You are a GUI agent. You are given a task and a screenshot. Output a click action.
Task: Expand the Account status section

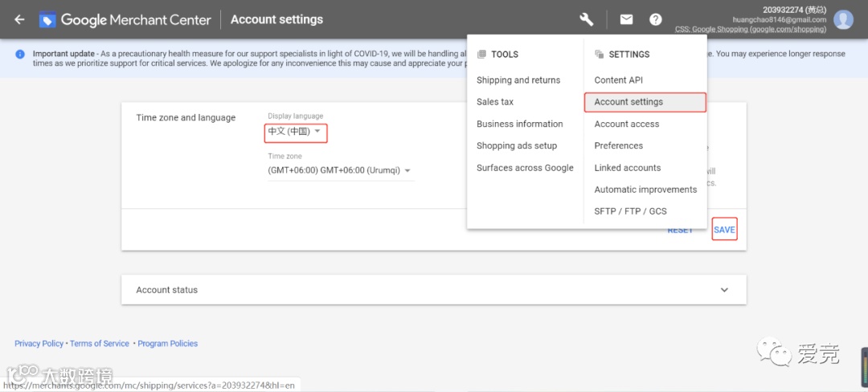point(433,290)
